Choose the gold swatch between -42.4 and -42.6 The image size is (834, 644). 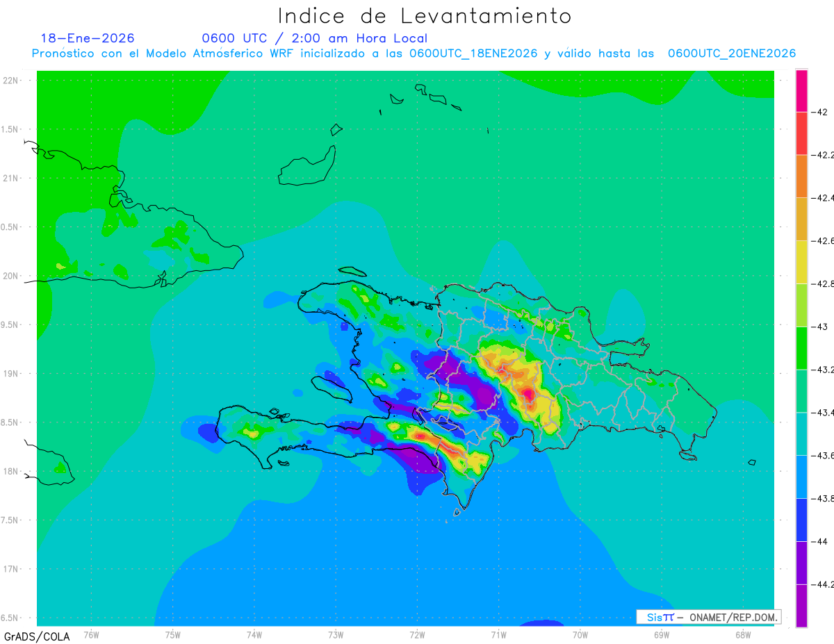801,220
